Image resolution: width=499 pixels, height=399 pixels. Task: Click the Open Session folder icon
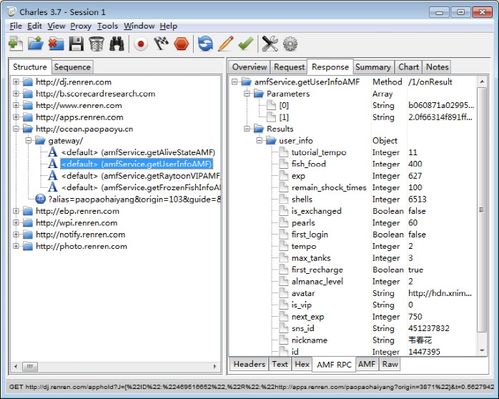[36, 44]
